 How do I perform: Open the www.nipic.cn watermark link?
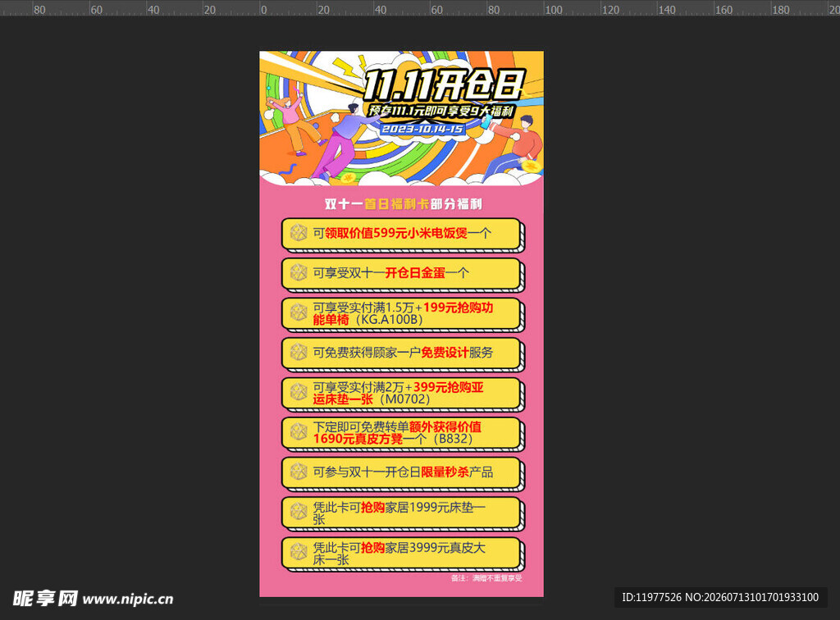pos(128,599)
